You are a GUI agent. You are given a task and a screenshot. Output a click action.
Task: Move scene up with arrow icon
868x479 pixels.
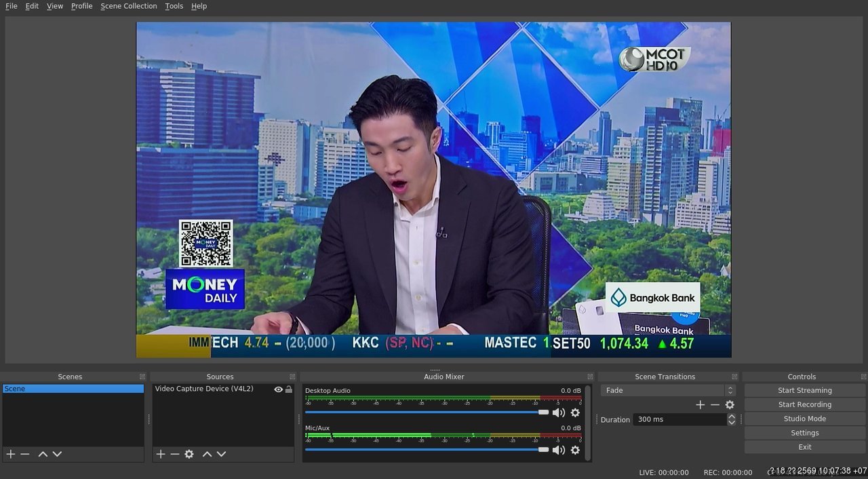pyautogui.click(x=43, y=454)
